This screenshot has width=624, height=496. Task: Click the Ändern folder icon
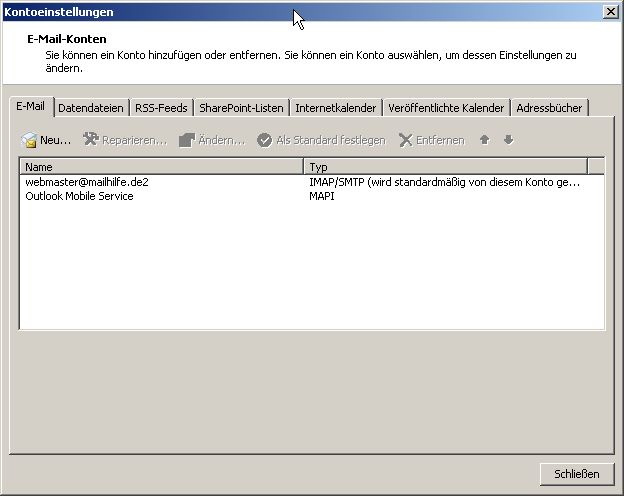[x=187, y=140]
